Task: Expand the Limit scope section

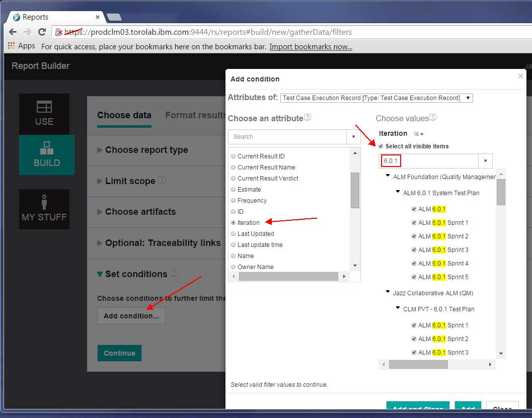Action: pyautogui.click(x=100, y=181)
